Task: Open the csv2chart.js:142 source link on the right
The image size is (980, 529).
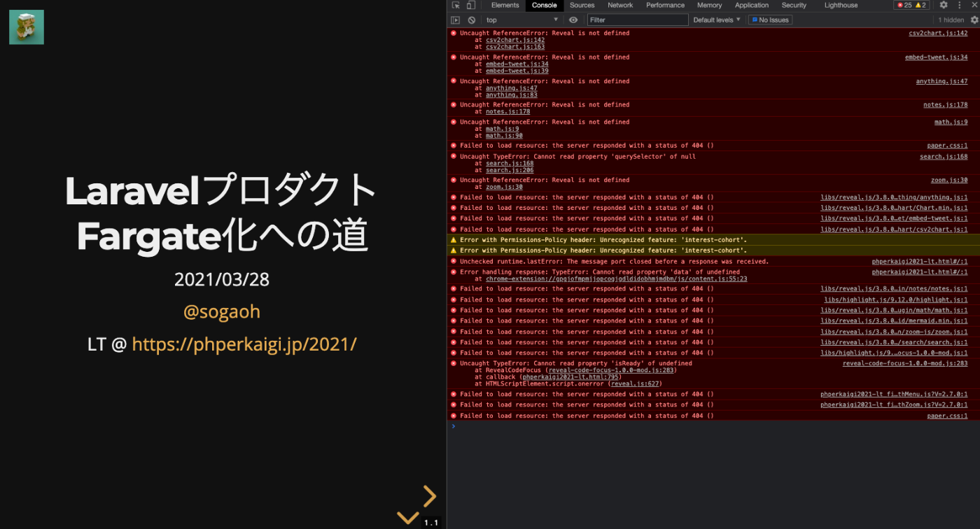Action: 938,34
